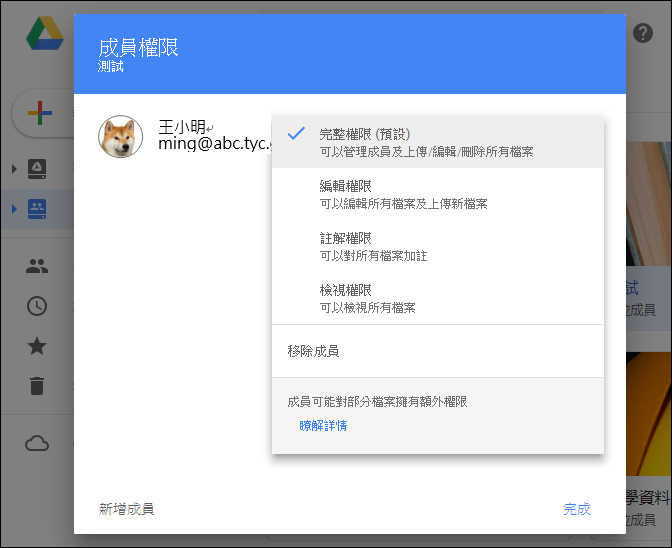Screen dimensions: 672x548
Task: Expand the My Drive tree arrow
Action: tap(14, 169)
